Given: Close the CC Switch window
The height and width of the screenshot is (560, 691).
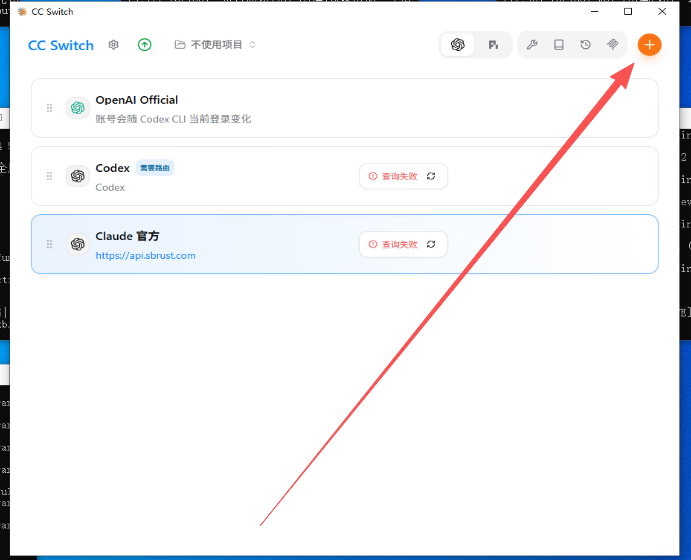Looking at the screenshot, I should click(x=662, y=11).
